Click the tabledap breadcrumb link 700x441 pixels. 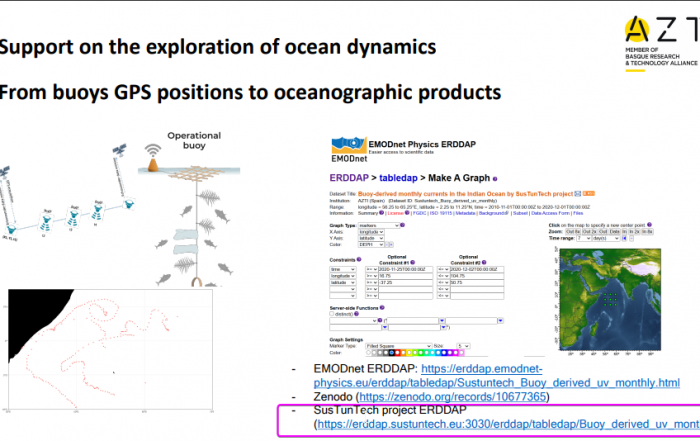click(x=398, y=178)
